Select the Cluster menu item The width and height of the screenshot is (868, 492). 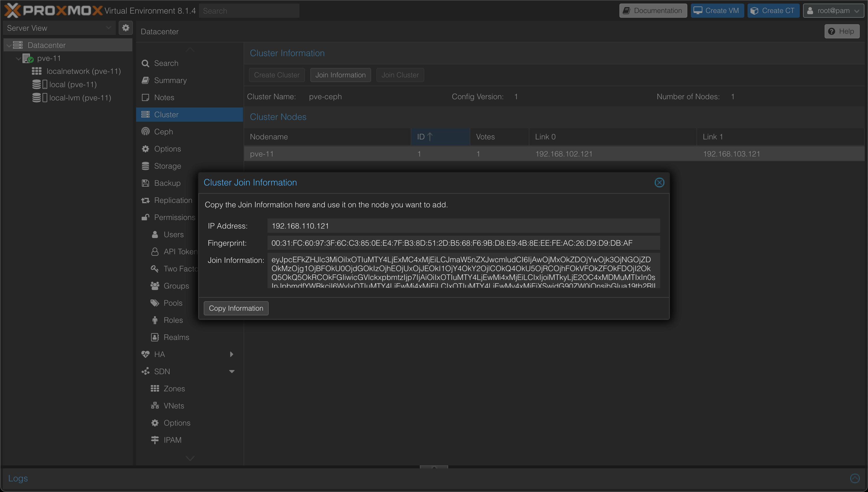(x=190, y=115)
